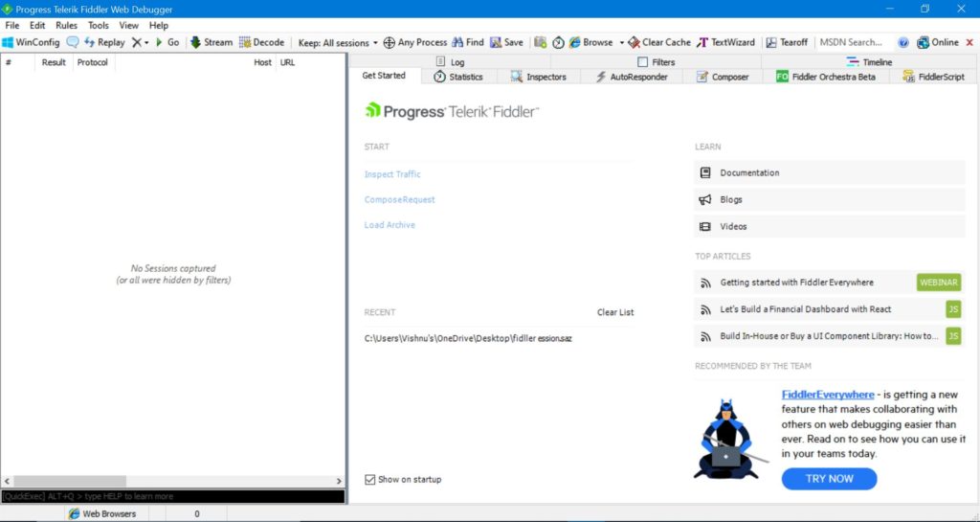Replay the selected sessions
The image size is (980, 522).
(x=104, y=42)
